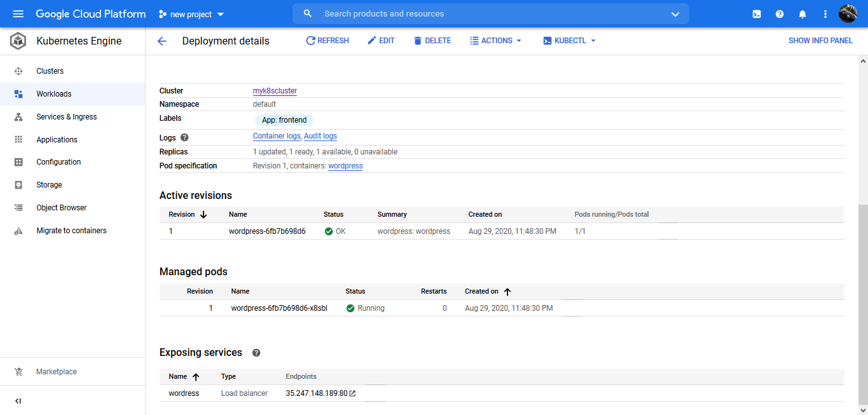Select Applications in the sidebar
The image size is (868, 415).
[57, 140]
